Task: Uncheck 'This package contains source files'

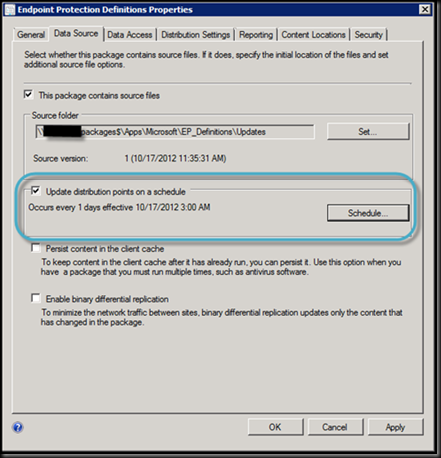Action: [x=28, y=95]
